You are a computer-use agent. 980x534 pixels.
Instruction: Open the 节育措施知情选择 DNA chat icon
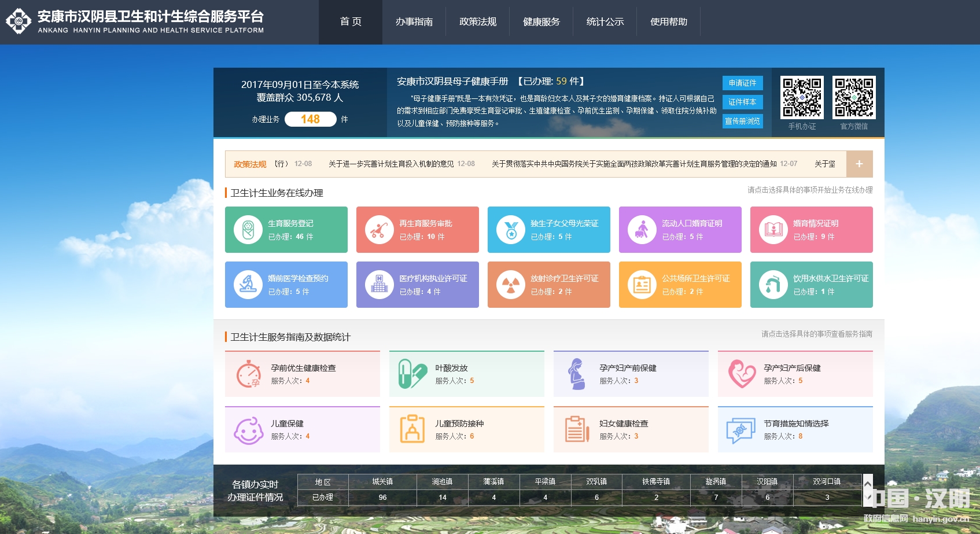tap(741, 430)
